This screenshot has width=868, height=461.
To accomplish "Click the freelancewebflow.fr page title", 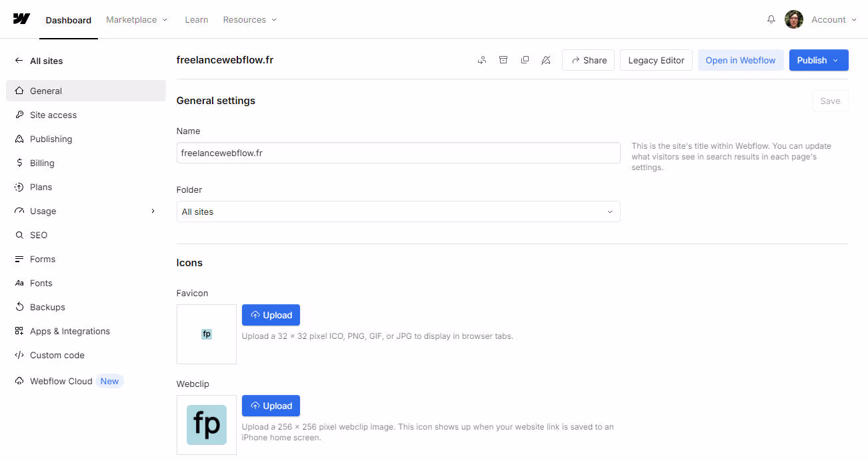I will click(x=225, y=60).
